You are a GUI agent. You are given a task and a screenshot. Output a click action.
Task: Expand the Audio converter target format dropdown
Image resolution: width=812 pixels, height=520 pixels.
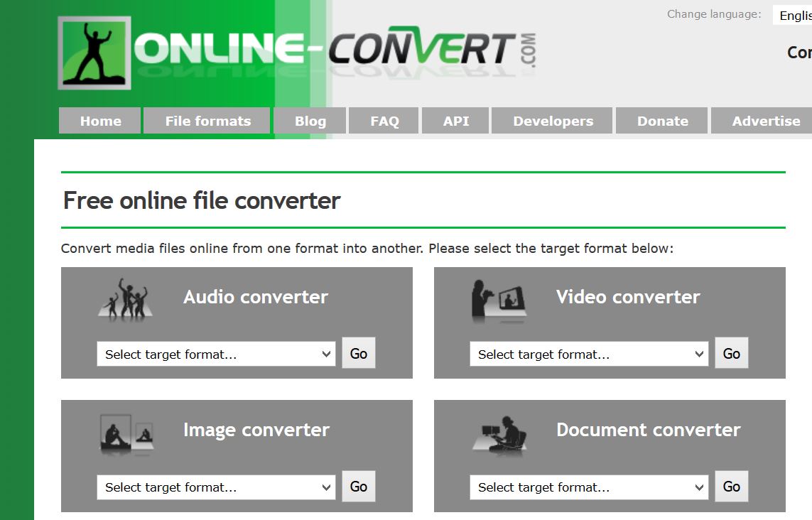click(x=216, y=354)
